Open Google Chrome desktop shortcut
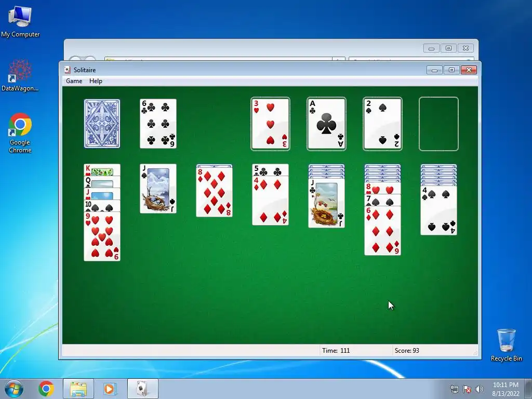Image resolution: width=532 pixels, height=399 pixels. (20, 133)
